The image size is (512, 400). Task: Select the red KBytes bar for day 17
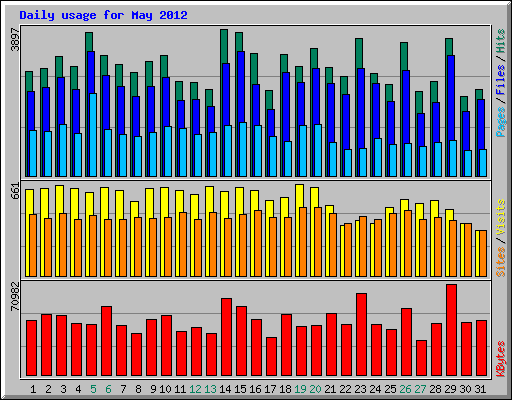point(271,357)
